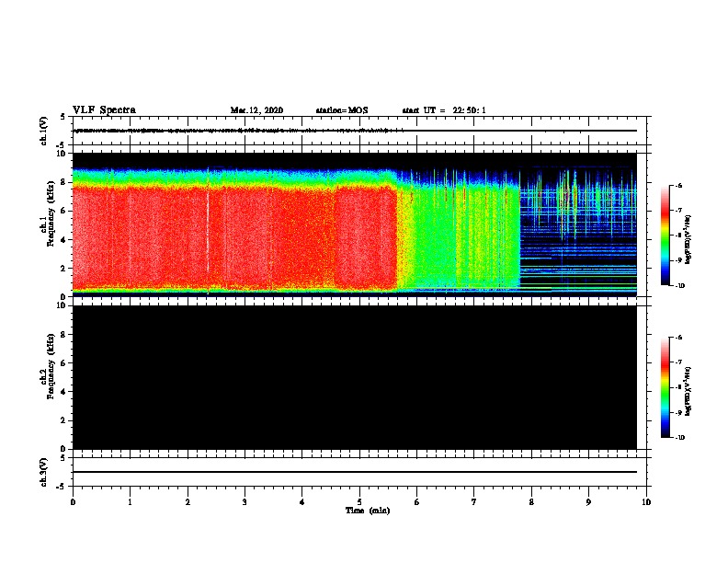Select the "start UT = 22:50: 1" text

tap(444, 110)
